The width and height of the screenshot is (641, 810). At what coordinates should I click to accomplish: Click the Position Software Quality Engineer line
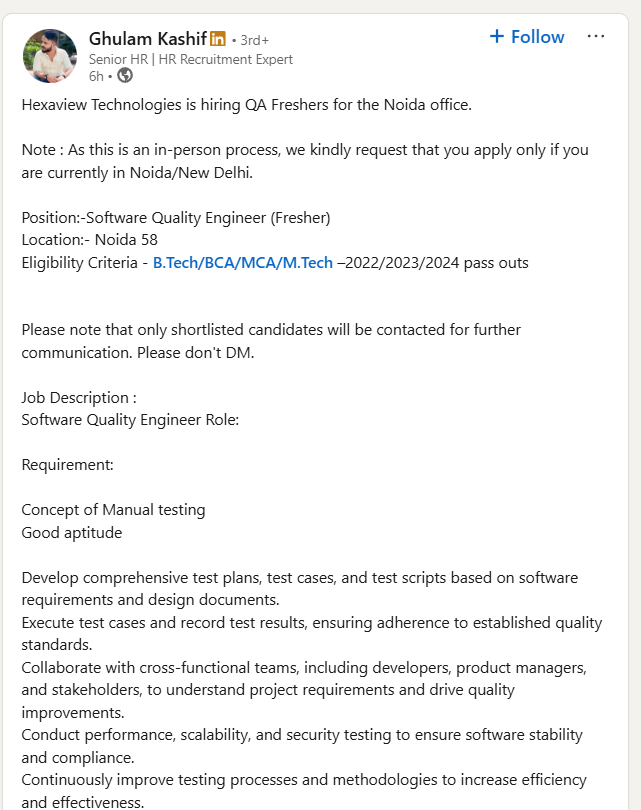(176, 217)
